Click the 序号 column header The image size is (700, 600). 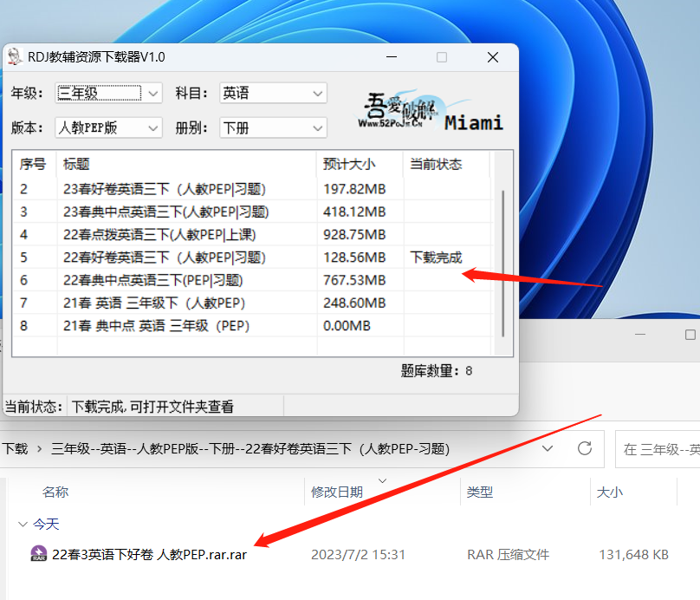click(x=33, y=164)
